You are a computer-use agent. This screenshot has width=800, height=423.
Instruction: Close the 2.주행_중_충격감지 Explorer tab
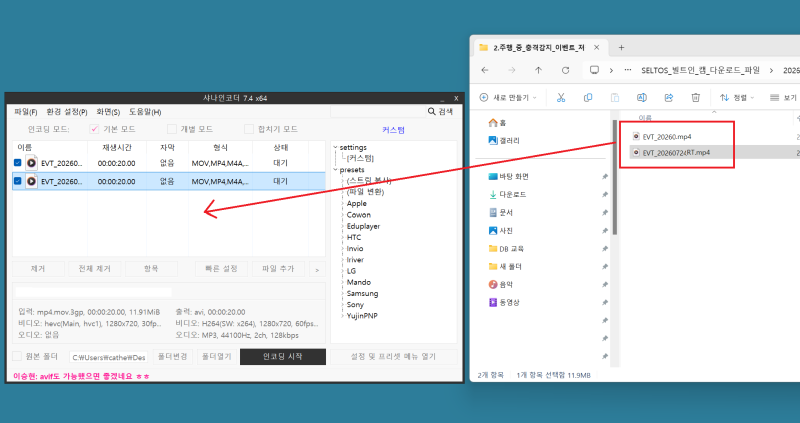(597, 47)
